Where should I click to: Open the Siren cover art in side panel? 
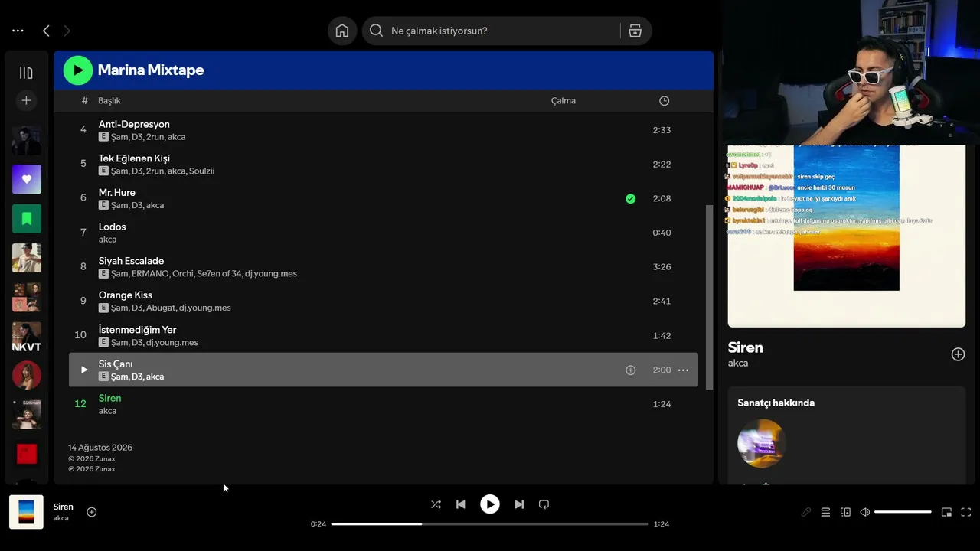(847, 236)
